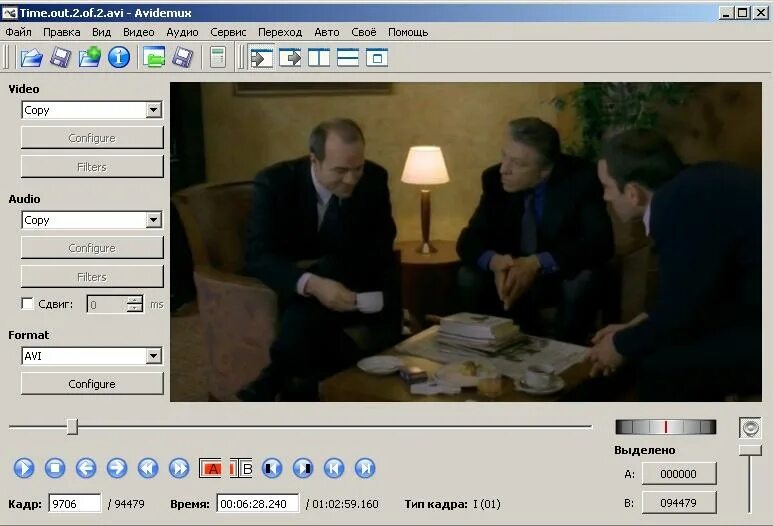Viewport: 773px width, 526px height.
Task: Go to previous black frame button
Action: (x=272, y=468)
